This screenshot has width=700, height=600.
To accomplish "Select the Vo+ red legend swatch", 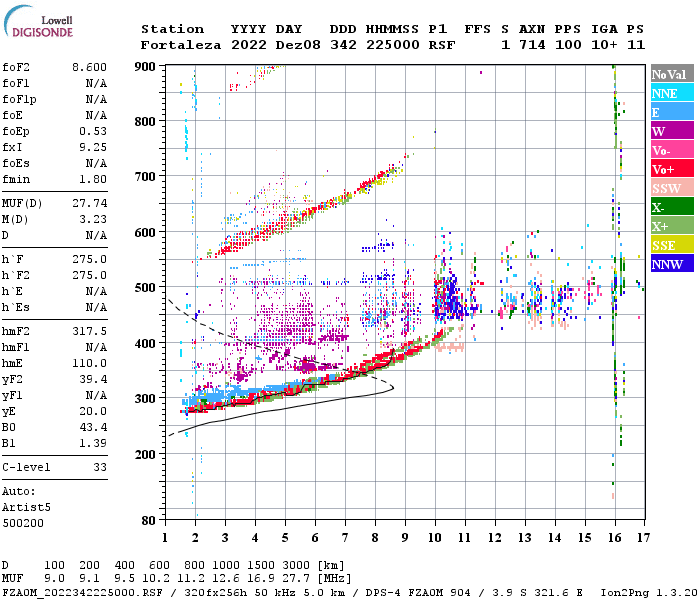I will 672,169.
